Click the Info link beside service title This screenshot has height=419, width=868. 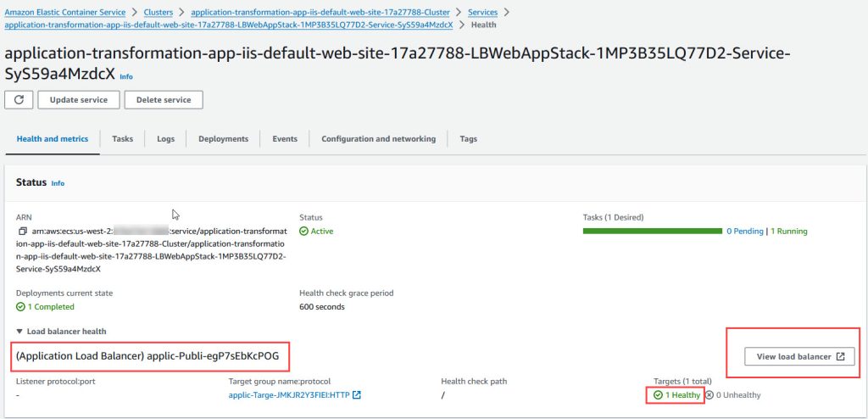pyautogui.click(x=126, y=76)
